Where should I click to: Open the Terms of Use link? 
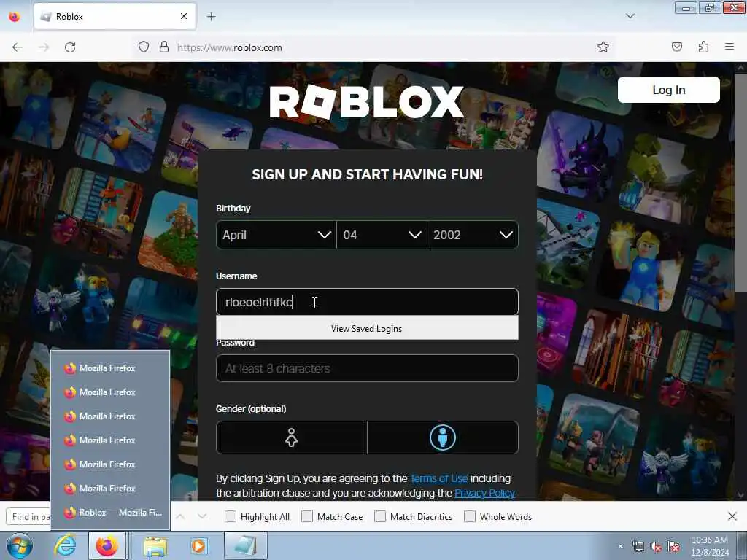(x=438, y=478)
